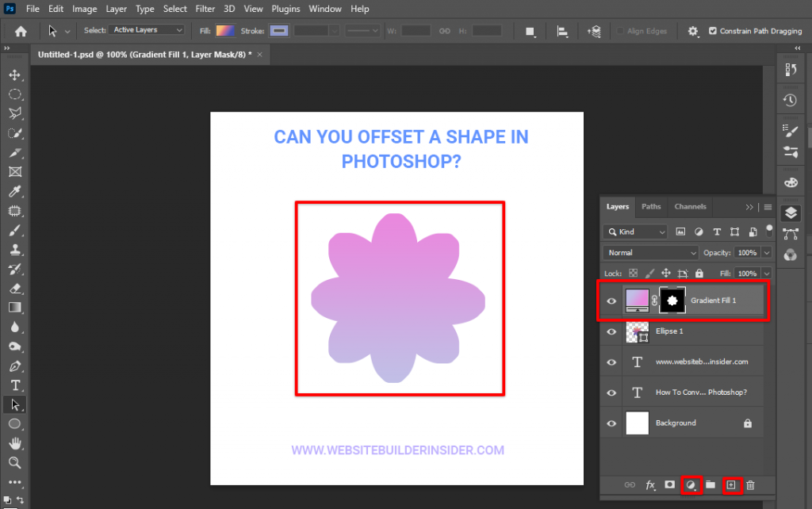The image size is (812, 509).
Task: Toggle Background layer visibility
Action: coord(611,423)
